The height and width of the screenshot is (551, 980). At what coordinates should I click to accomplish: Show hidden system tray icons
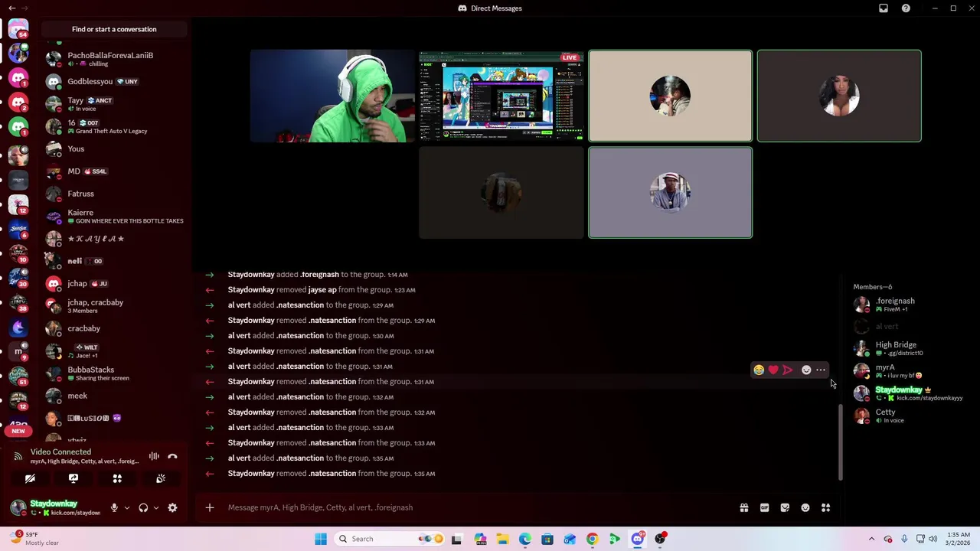(x=871, y=539)
